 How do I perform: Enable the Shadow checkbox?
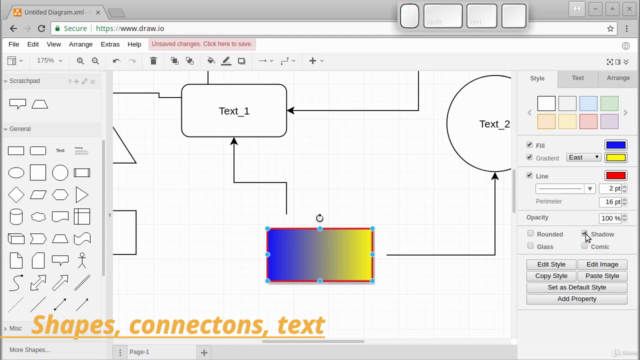(584, 233)
